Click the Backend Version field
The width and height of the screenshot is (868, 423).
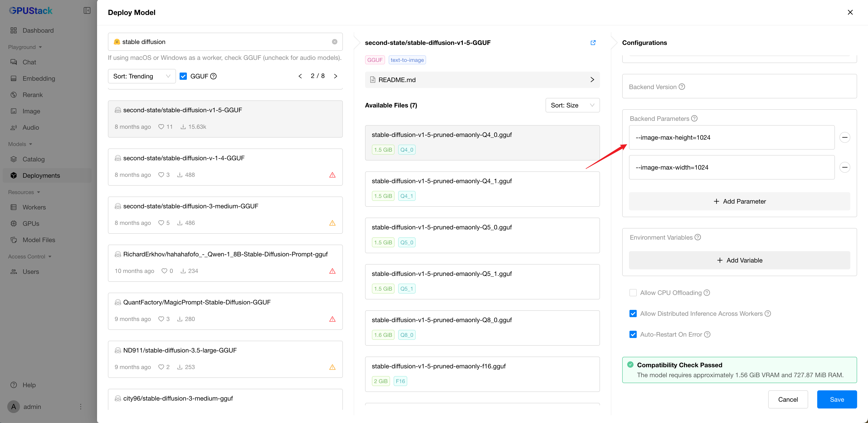739,86
